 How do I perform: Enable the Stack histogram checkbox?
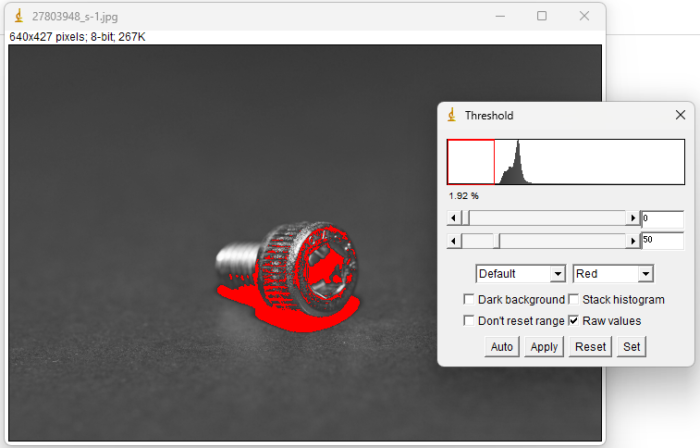coord(574,299)
